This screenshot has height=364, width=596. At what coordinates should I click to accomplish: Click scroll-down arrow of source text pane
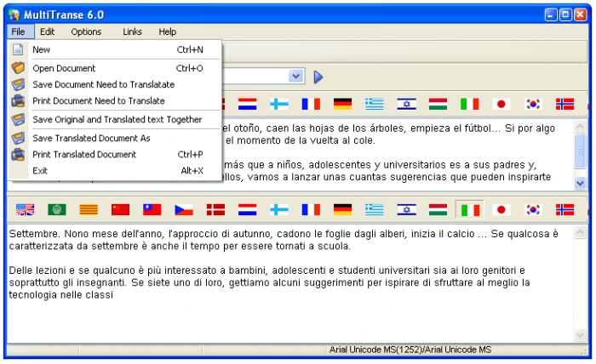(580, 184)
